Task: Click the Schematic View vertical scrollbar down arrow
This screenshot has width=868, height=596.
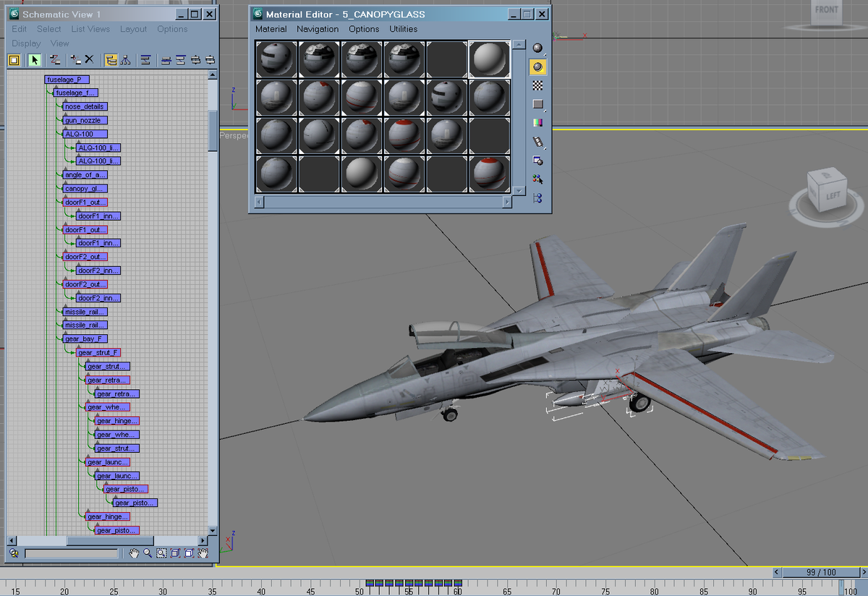Action: (x=213, y=530)
